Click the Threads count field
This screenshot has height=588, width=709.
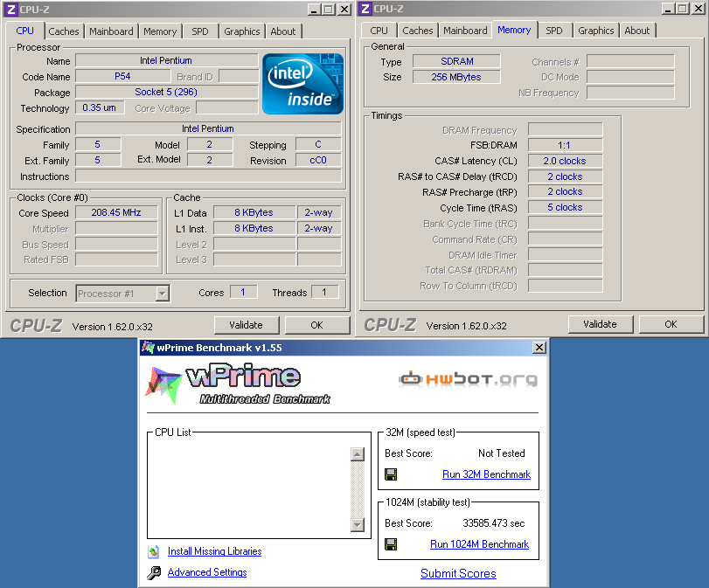click(324, 293)
